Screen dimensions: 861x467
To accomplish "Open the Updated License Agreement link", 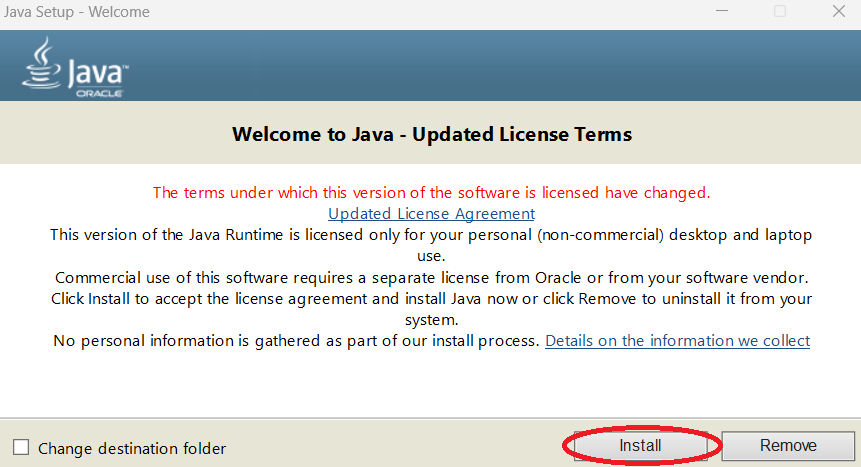I will tap(431, 213).
